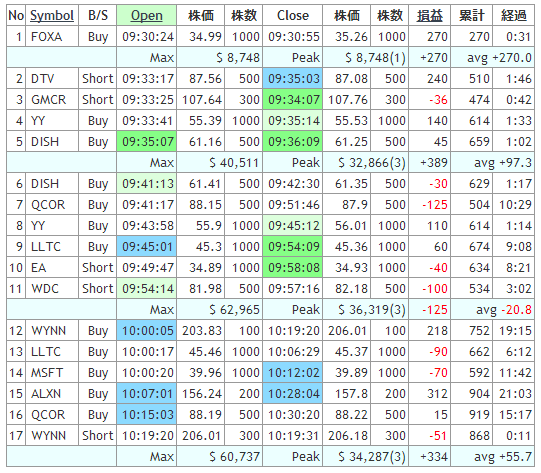The image size is (541, 473).
Task: Click blue open time 10:00:05
Action: click(148, 331)
